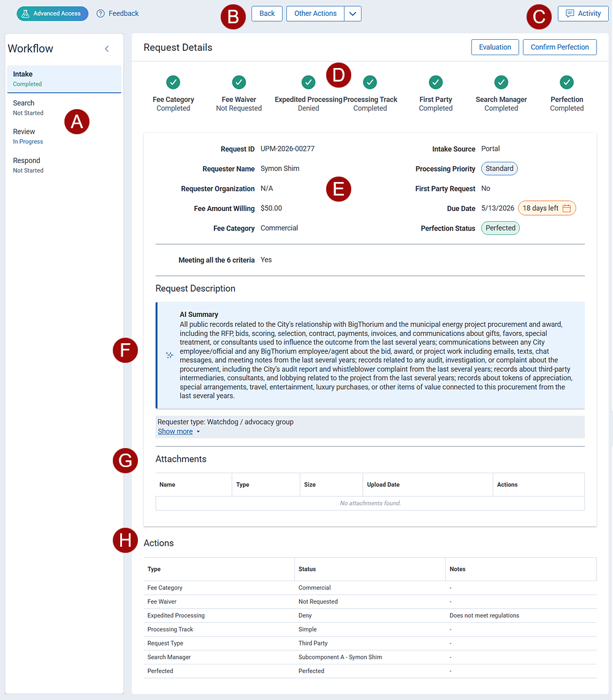Click the Feedback link
The width and height of the screenshot is (613, 700).
(118, 13)
